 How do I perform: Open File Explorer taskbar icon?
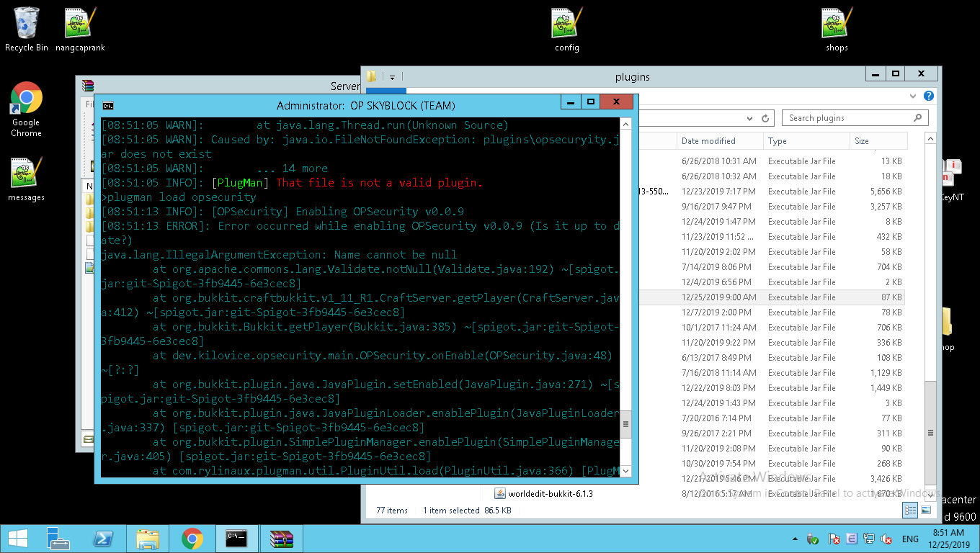tap(148, 539)
